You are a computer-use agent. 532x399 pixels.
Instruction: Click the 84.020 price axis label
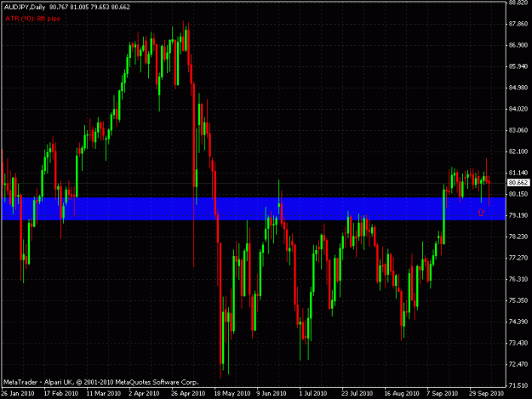(518, 109)
